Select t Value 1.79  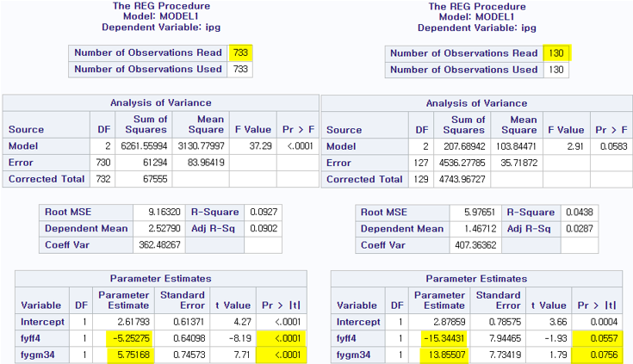click(559, 355)
